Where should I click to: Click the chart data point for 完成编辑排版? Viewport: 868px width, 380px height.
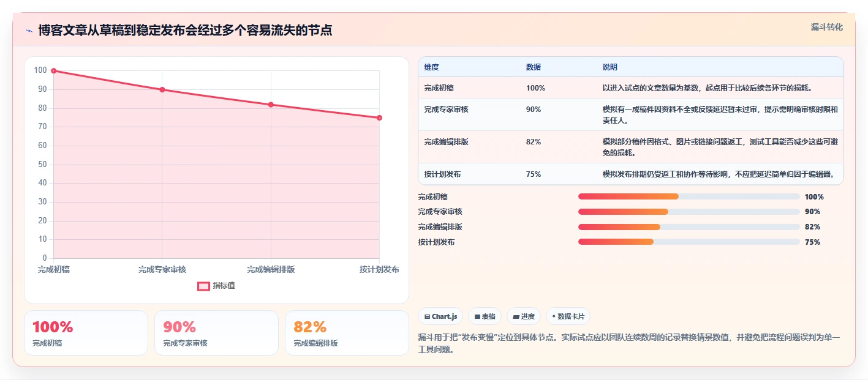click(x=271, y=105)
